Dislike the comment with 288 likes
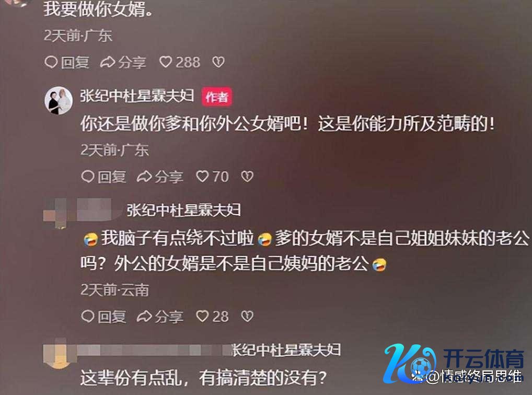 (218, 62)
